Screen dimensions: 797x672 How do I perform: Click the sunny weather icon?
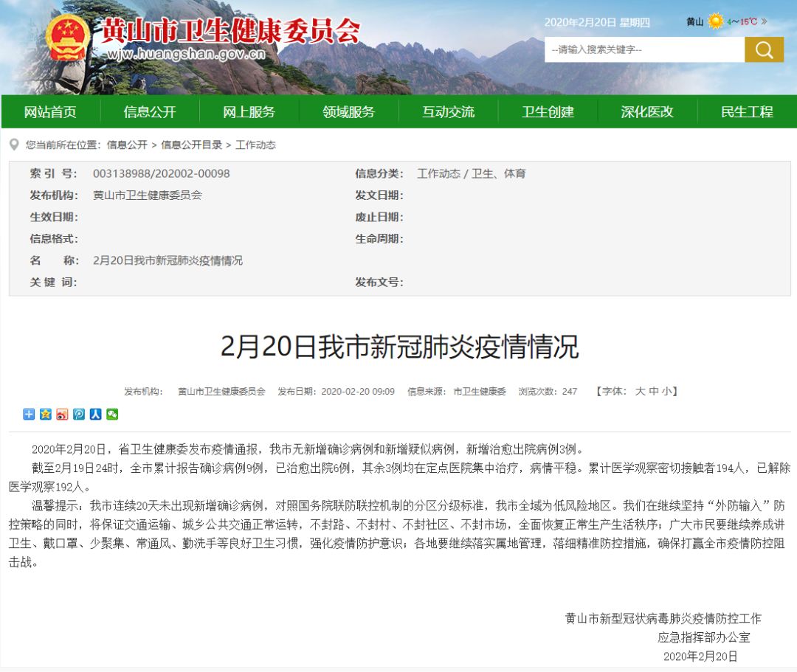715,21
